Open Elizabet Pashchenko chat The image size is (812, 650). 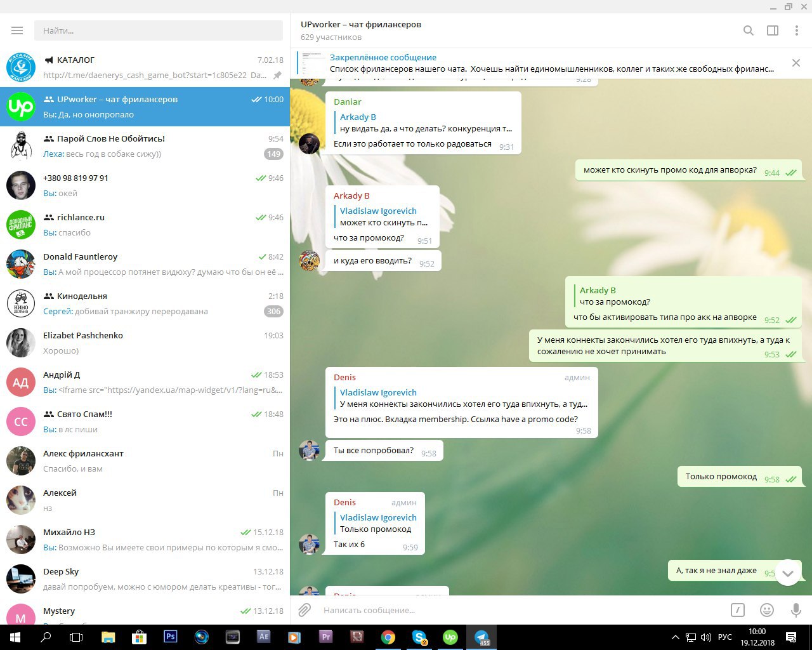click(x=145, y=343)
